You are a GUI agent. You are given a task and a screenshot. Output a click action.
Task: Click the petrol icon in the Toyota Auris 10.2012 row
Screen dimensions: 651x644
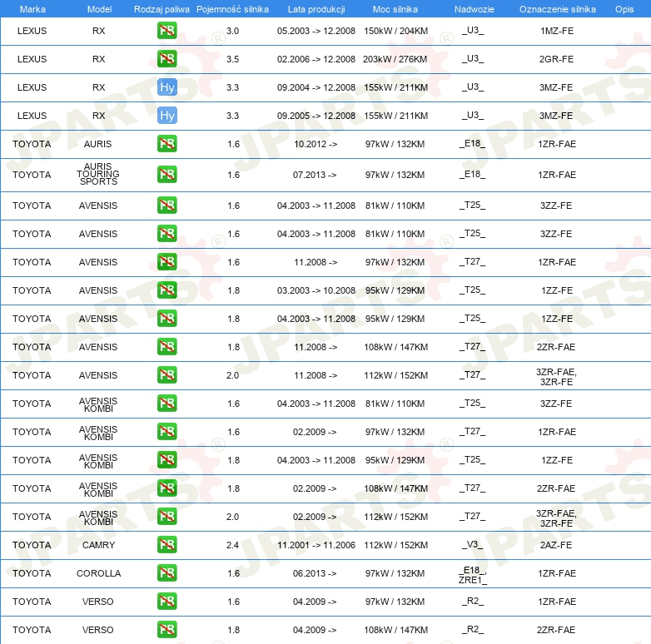tap(166, 144)
